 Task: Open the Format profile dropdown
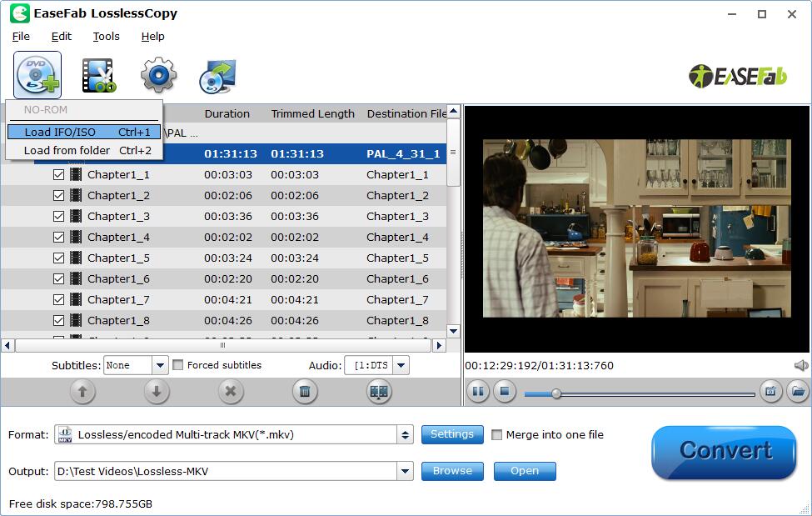[x=405, y=434]
